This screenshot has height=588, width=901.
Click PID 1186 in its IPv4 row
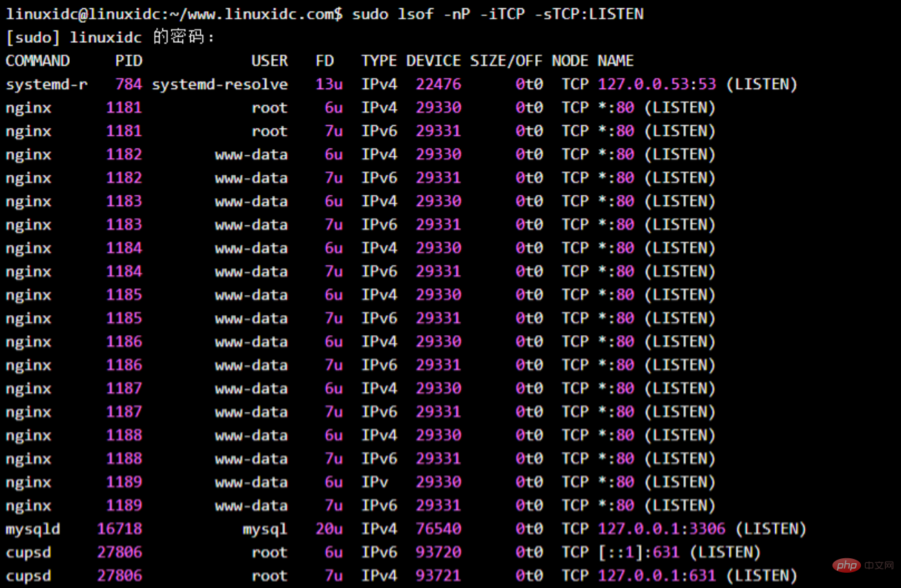[124, 342]
